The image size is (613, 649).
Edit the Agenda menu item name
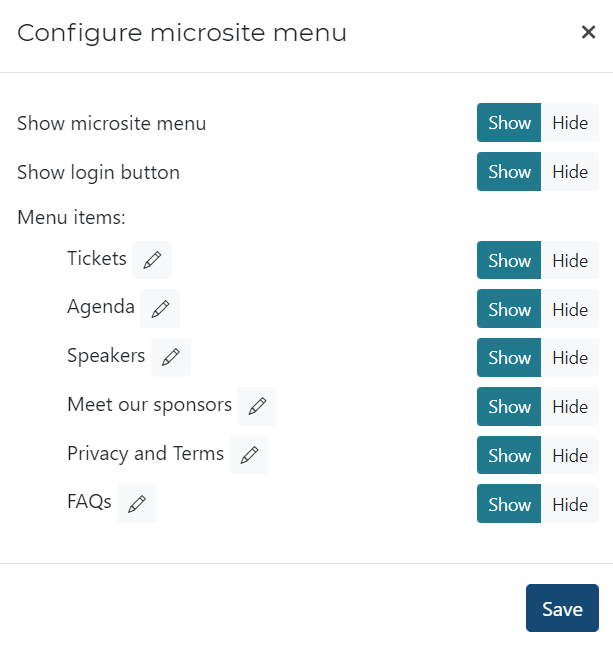pyautogui.click(x=160, y=309)
